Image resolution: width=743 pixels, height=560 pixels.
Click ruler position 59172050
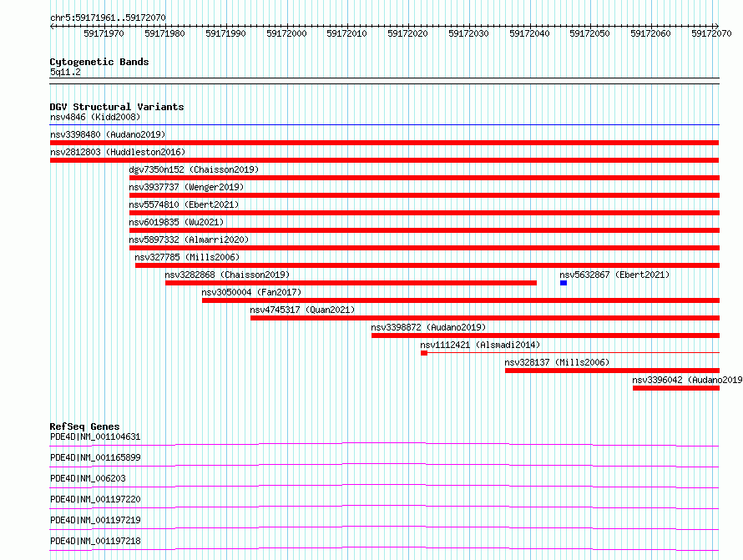[590, 33]
